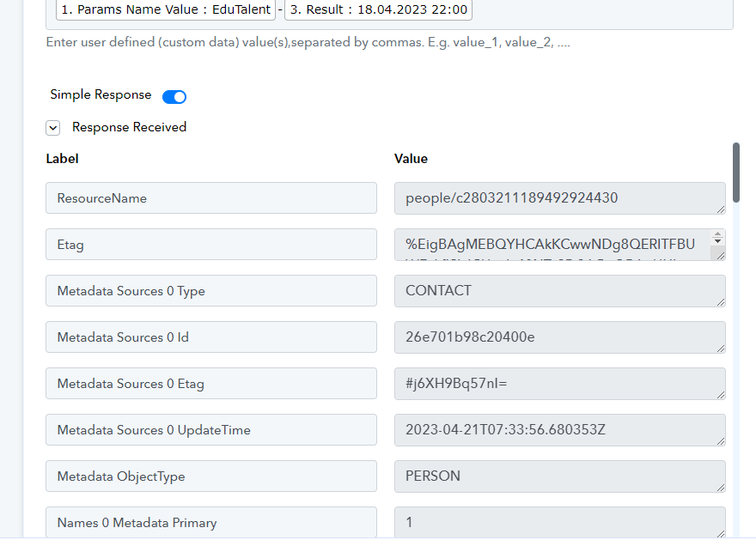Screen dimensions: 756x540
Task: Focus the Metadata Sources 0 UpdateTime label
Action: [x=210, y=430]
